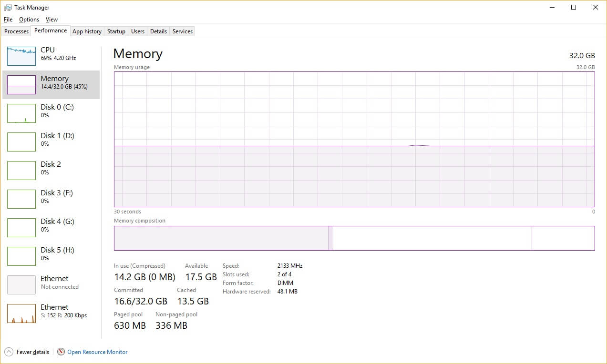
Task: Switch to the Processes tab
Action: pos(17,31)
